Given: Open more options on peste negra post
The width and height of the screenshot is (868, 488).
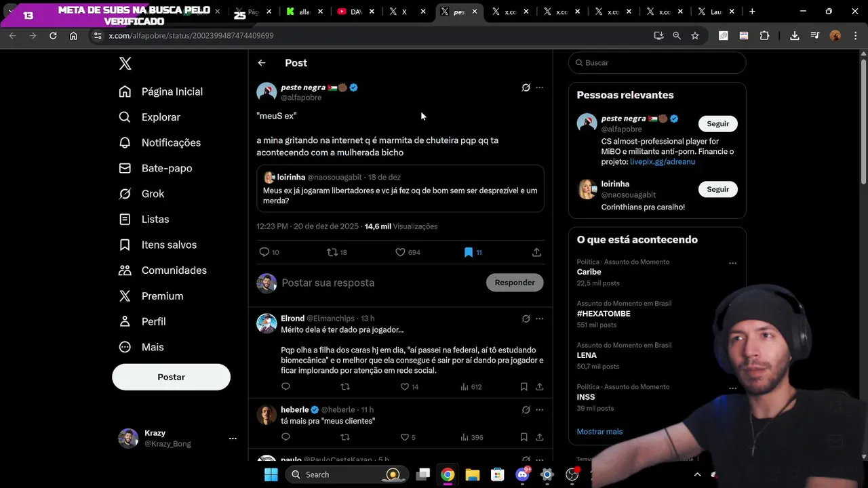Looking at the screenshot, I should [x=540, y=87].
